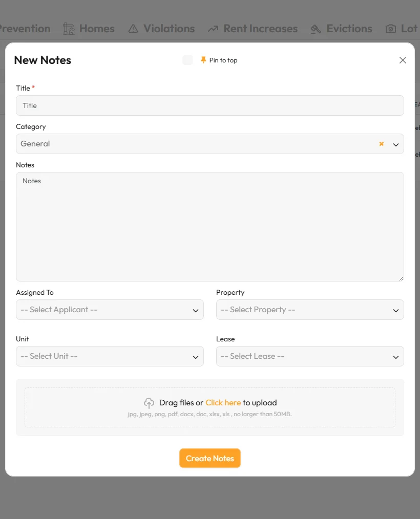Click the orange pin icon
Viewport: 420px width, 519px height.
(x=203, y=60)
